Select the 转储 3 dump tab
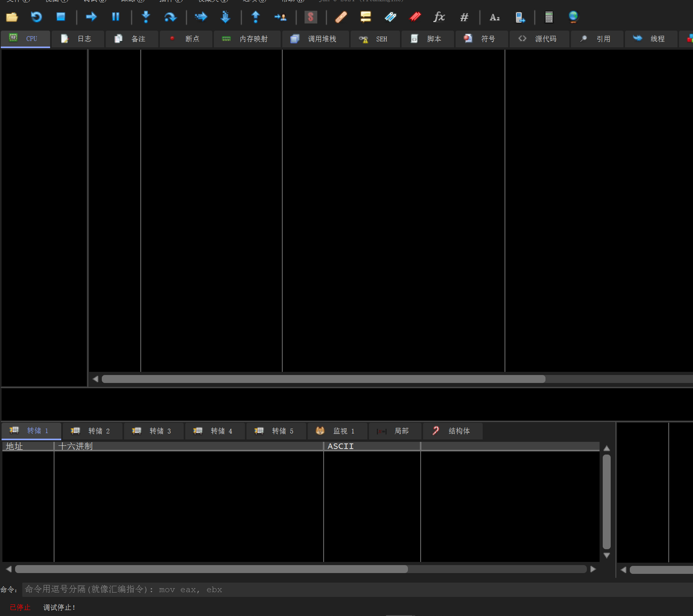This screenshot has width=693, height=616. coord(154,431)
